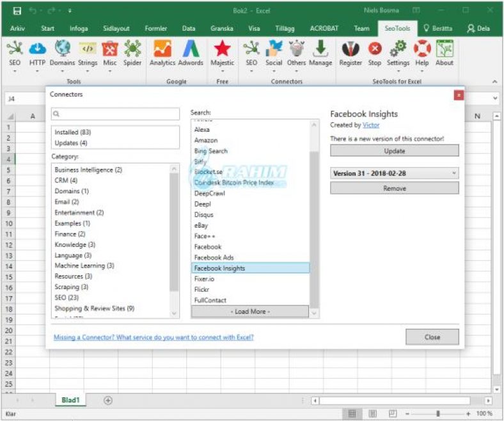The height and width of the screenshot is (421, 504).
Task: Click the About icon
Action: (x=445, y=48)
